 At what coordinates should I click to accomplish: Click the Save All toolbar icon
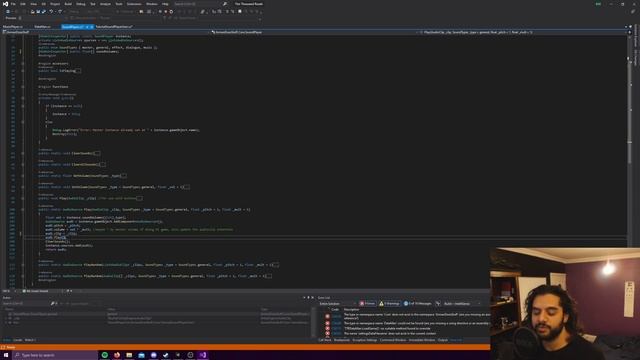[44, 11]
